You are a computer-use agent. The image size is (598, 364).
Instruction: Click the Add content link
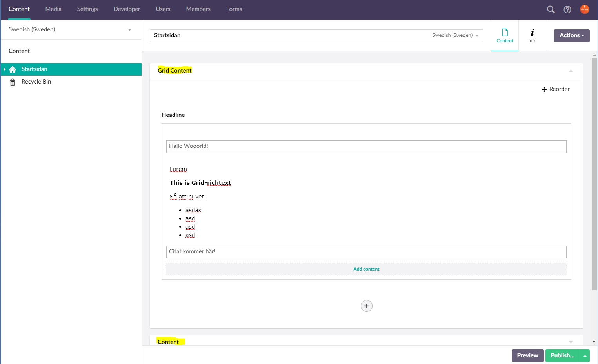[366, 269]
